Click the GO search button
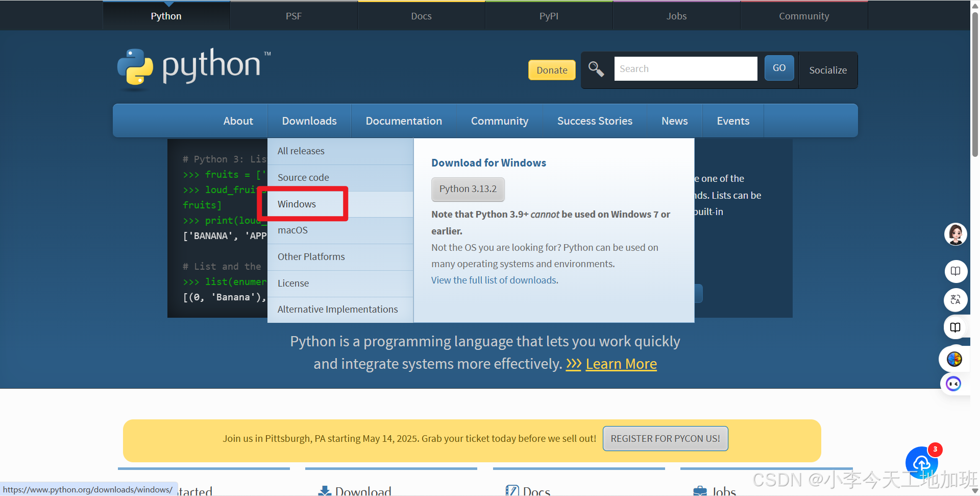The image size is (980, 496). [x=779, y=68]
